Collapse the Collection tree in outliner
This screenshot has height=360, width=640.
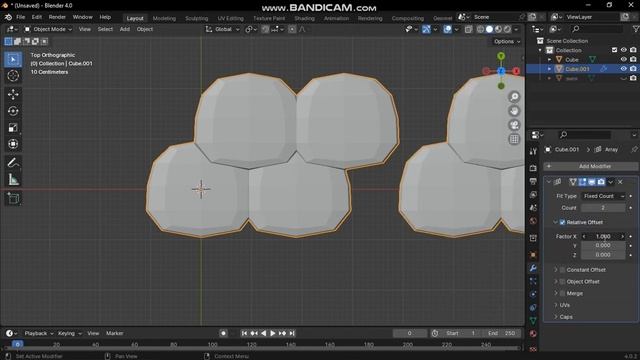click(540, 50)
